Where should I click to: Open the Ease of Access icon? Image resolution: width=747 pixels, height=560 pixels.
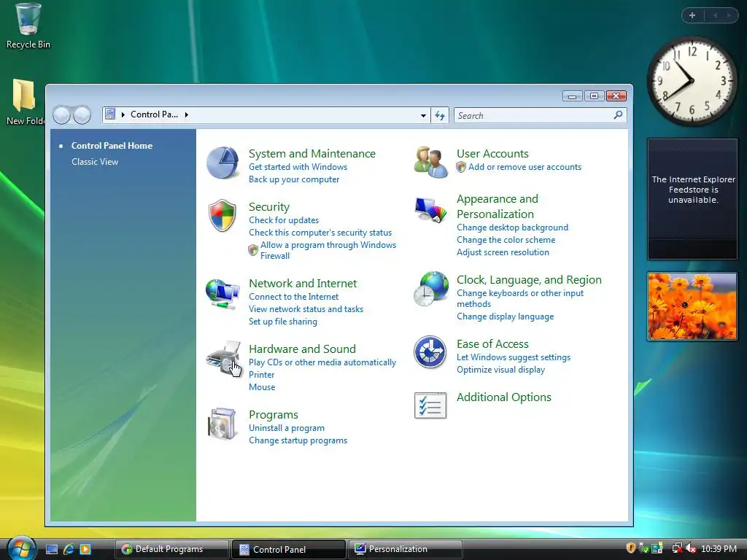(430, 352)
